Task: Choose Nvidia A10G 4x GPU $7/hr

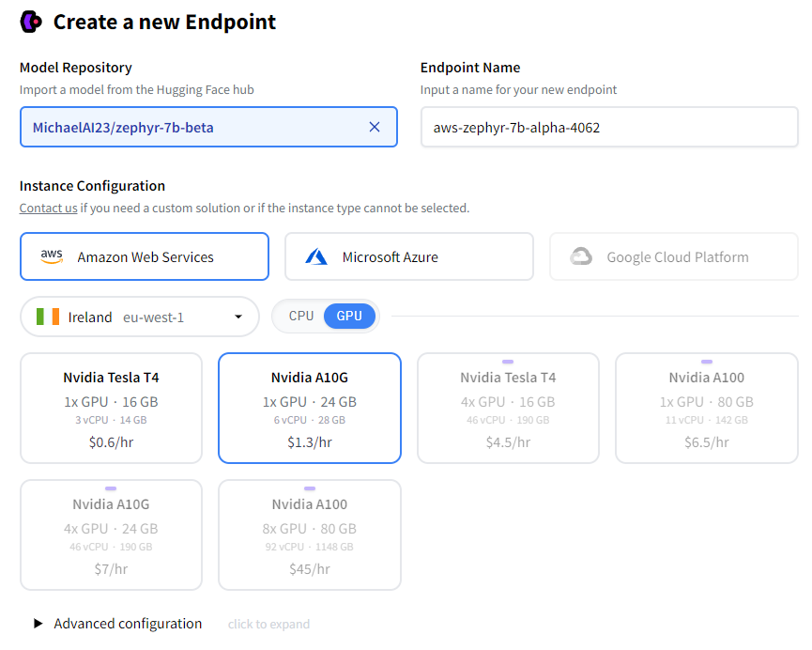Action: (111, 534)
